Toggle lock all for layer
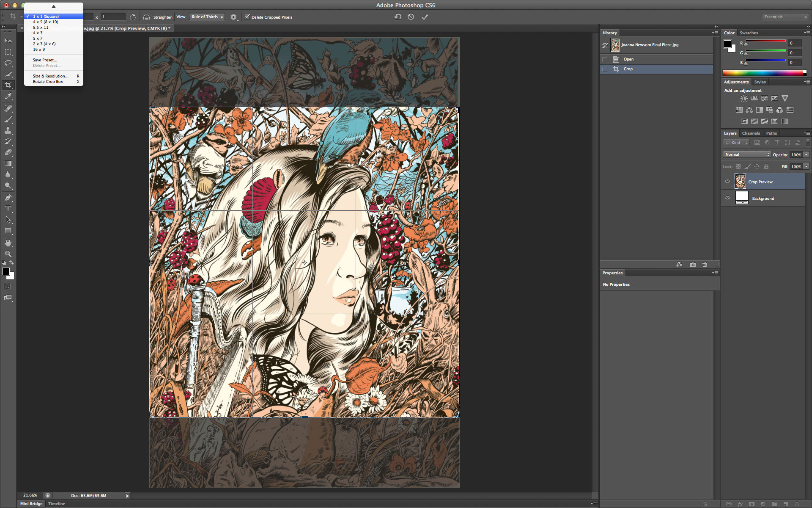The image size is (812, 508). [x=766, y=166]
